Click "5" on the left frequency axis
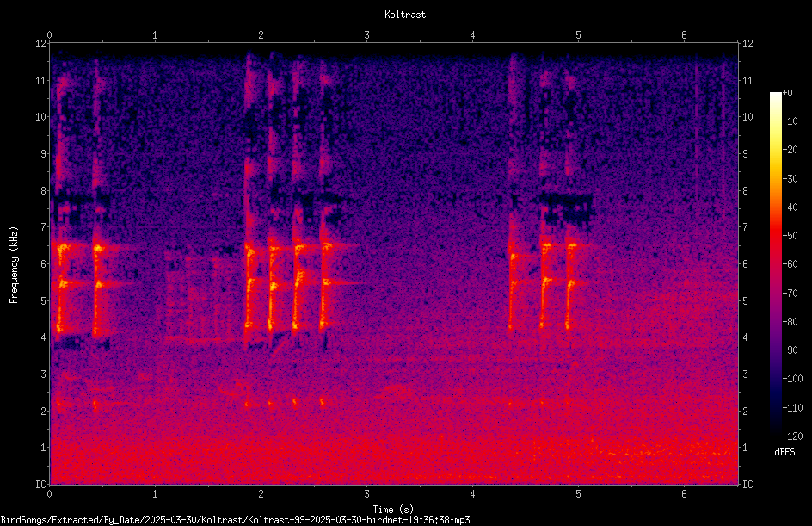Image resolution: width=812 pixels, height=526 pixels. (x=43, y=300)
